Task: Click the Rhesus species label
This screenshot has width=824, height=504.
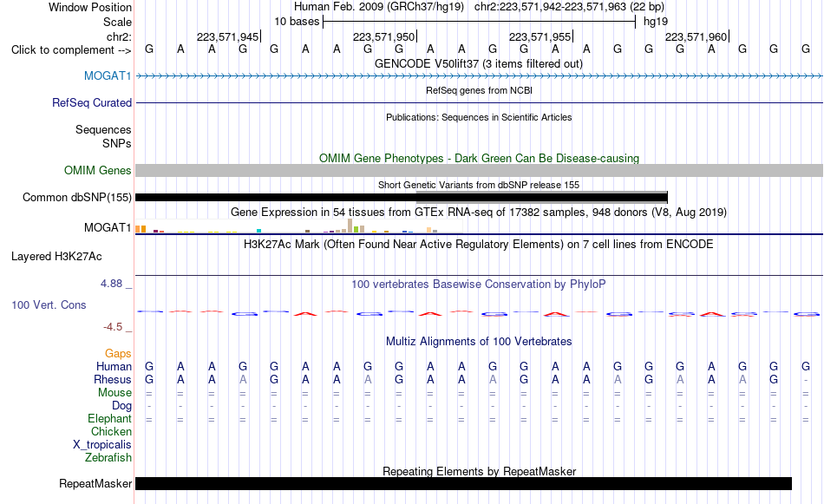Action: pyautogui.click(x=113, y=379)
